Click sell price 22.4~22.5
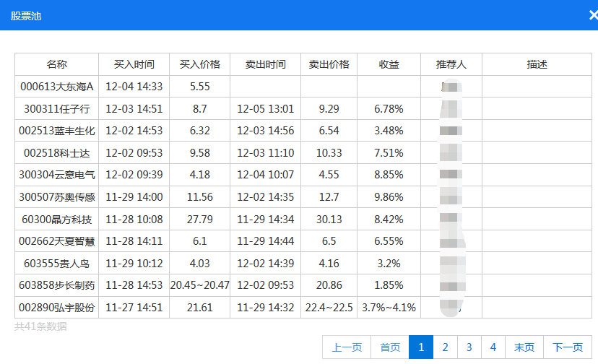This screenshot has width=598, height=364. [x=329, y=307]
